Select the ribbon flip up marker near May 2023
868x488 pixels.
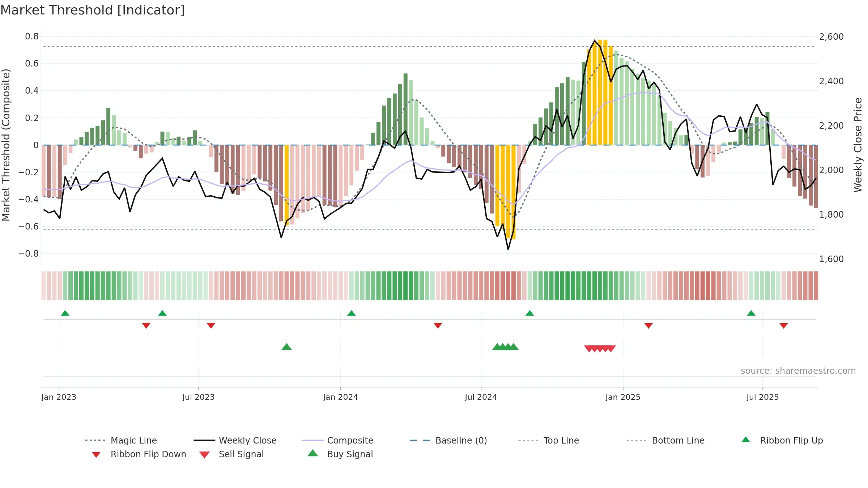tap(162, 313)
